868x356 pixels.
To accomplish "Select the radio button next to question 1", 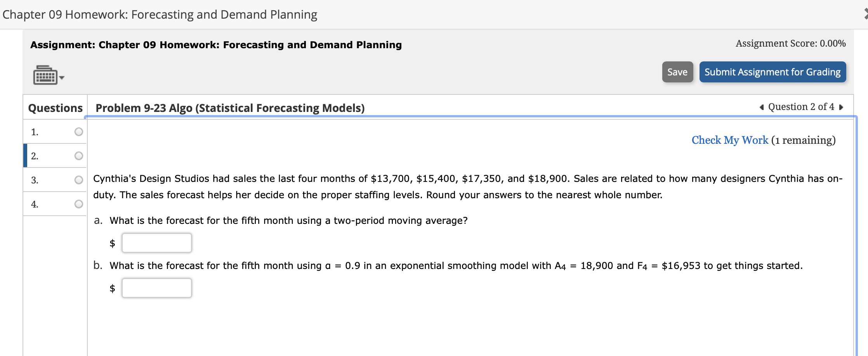I will (78, 132).
